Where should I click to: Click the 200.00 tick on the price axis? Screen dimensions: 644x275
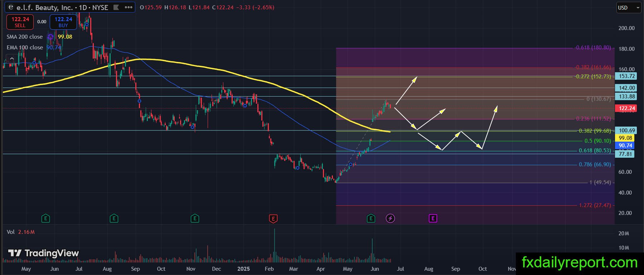(626, 28)
